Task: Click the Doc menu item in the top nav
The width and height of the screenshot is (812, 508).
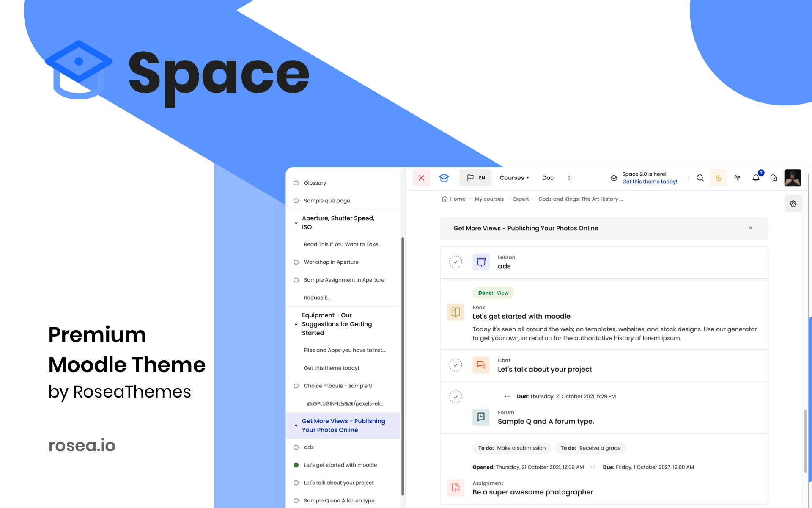Action: click(547, 177)
